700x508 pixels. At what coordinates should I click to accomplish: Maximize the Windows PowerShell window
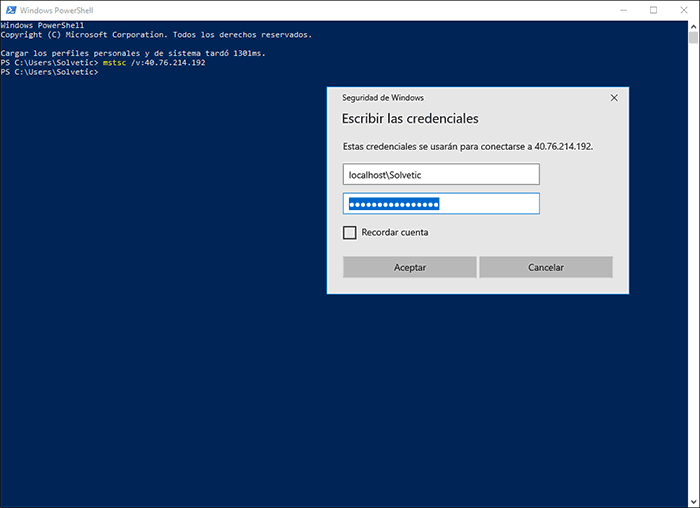(653, 10)
